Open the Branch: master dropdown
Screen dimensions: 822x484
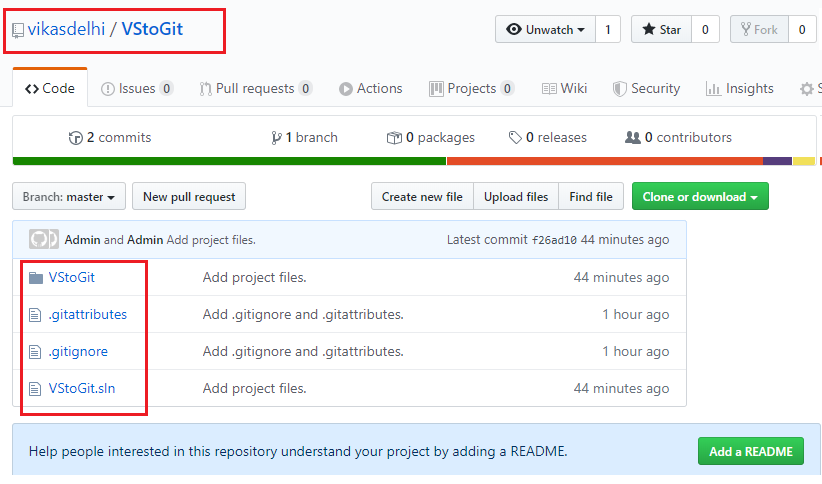pyautogui.click(x=69, y=196)
